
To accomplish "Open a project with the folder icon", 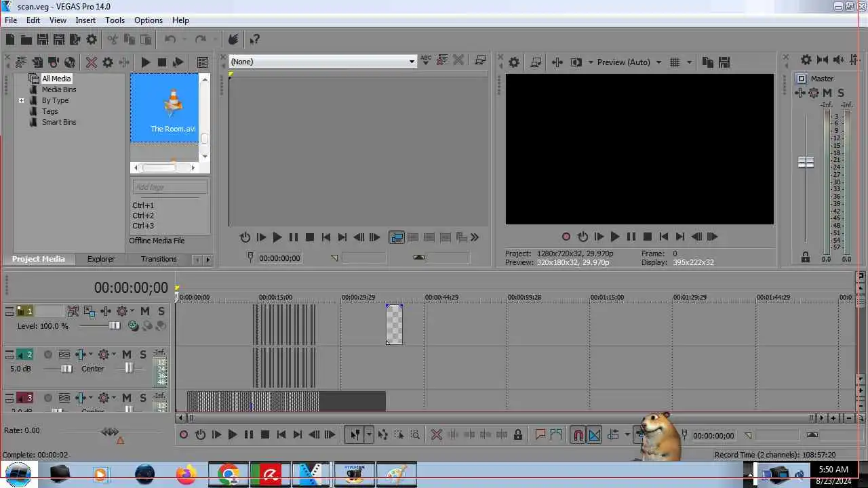I will coord(26,39).
